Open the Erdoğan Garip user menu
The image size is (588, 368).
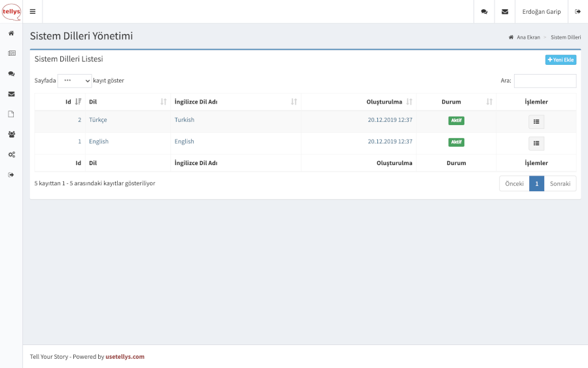pos(541,12)
